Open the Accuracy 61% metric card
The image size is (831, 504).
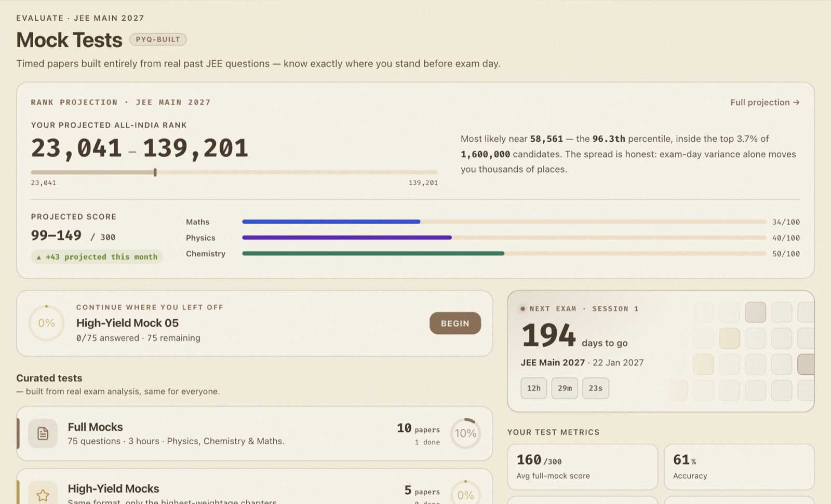pyautogui.click(x=739, y=467)
